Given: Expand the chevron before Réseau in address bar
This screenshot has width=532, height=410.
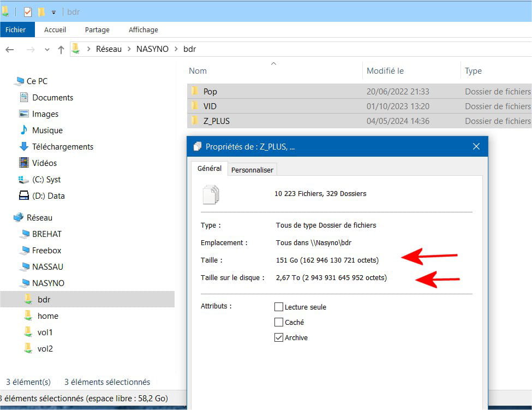Looking at the screenshot, I should (x=88, y=49).
